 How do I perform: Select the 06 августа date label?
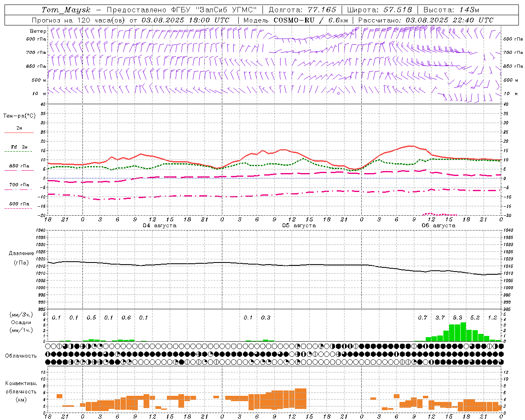(x=438, y=226)
